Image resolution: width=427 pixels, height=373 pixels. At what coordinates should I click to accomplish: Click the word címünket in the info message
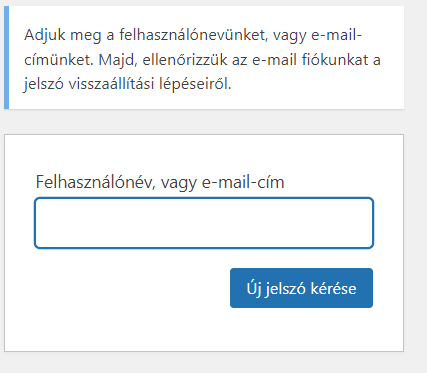58,60
